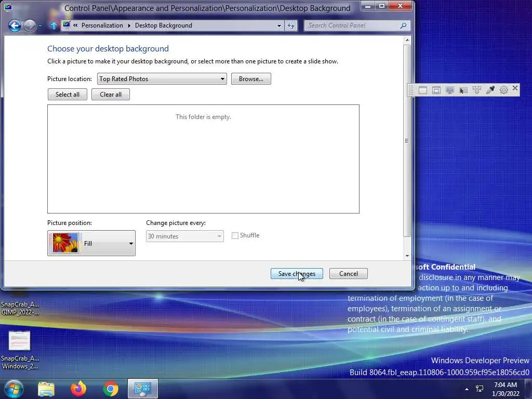Viewport: 532px width, 399px height.
Task: Click search magnifier in Control Panel
Action: pos(403,25)
